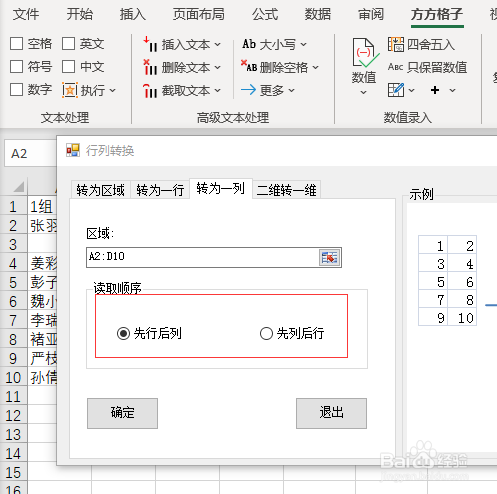
Task: Open the 方方格子 ribbon tab
Action: click(x=437, y=14)
